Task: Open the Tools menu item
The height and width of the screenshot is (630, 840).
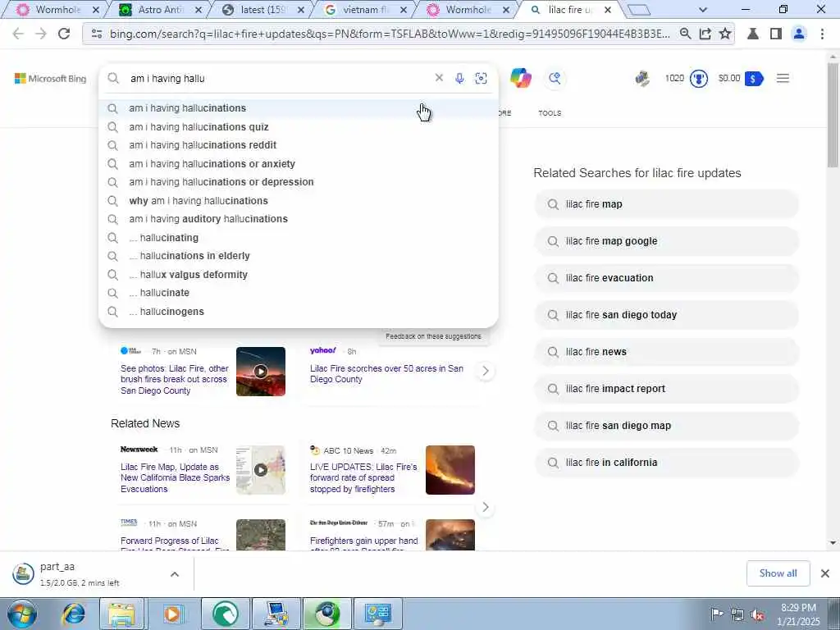Action: pyautogui.click(x=550, y=113)
